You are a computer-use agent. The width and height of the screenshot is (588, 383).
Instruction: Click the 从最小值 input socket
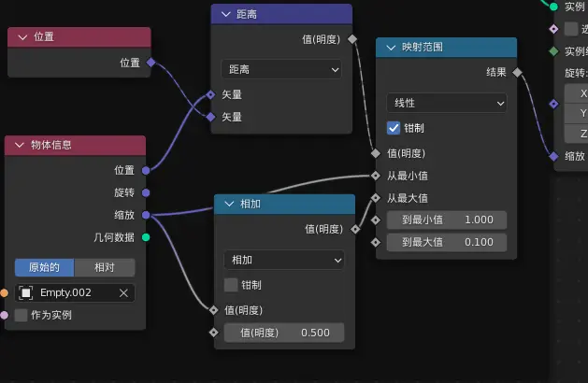(x=376, y=176)
